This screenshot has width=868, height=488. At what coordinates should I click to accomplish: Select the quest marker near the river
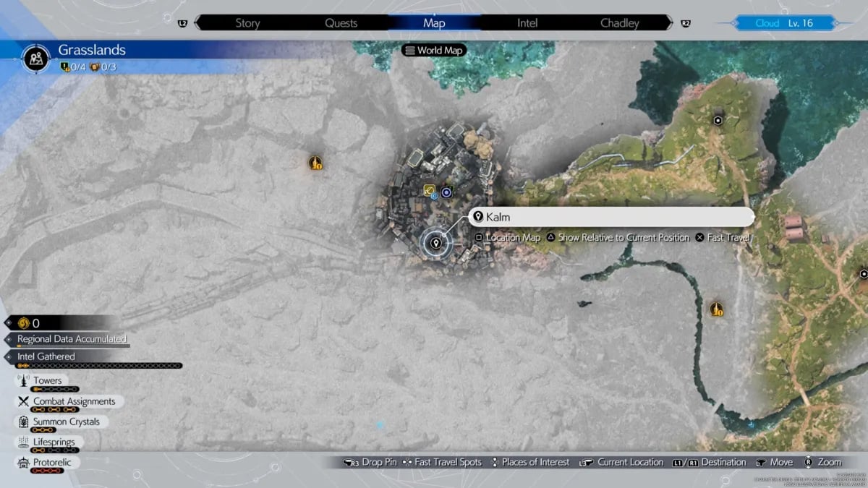717,309
